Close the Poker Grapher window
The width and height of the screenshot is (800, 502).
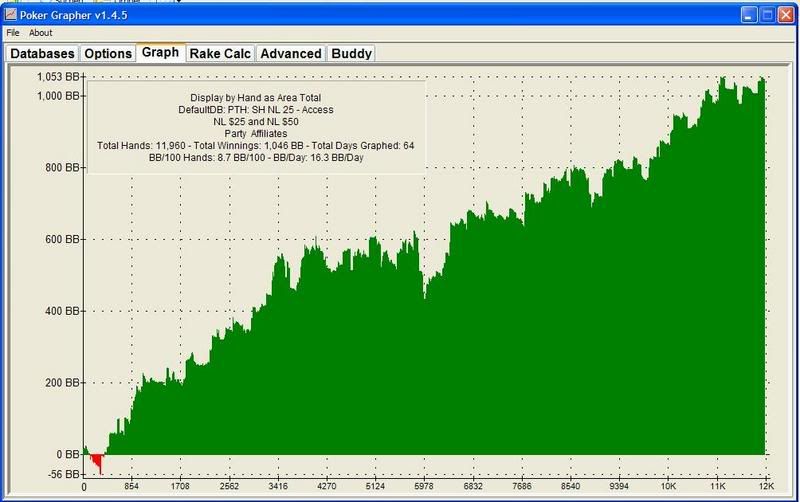pyautogui.click(x=785, y=15)
